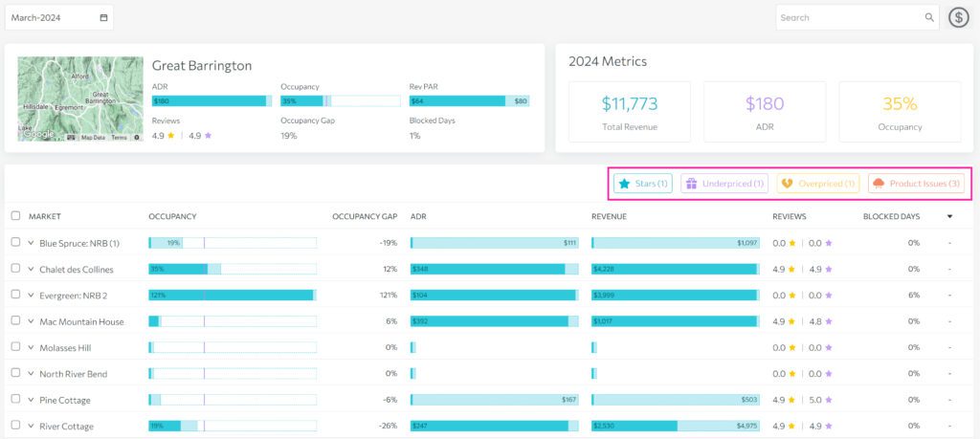Click the gift icon in Underpriced filter
The image size is (980, 439).
pos(691,184)
